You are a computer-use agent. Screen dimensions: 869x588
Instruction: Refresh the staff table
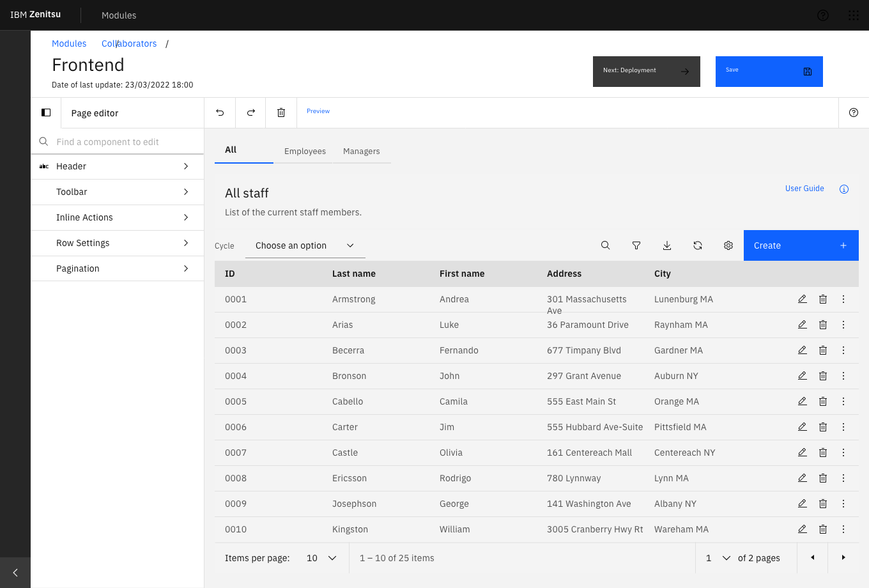(698, 245)
